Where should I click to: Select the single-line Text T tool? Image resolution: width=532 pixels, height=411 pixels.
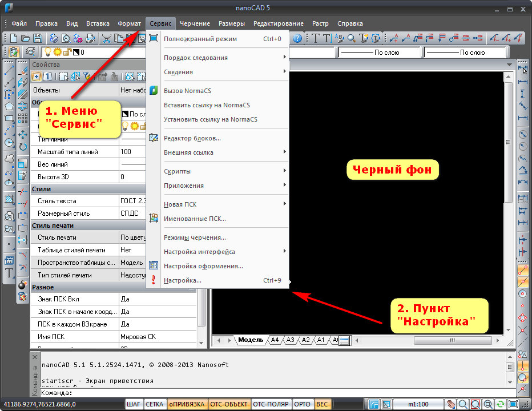[x=315, y=38]
